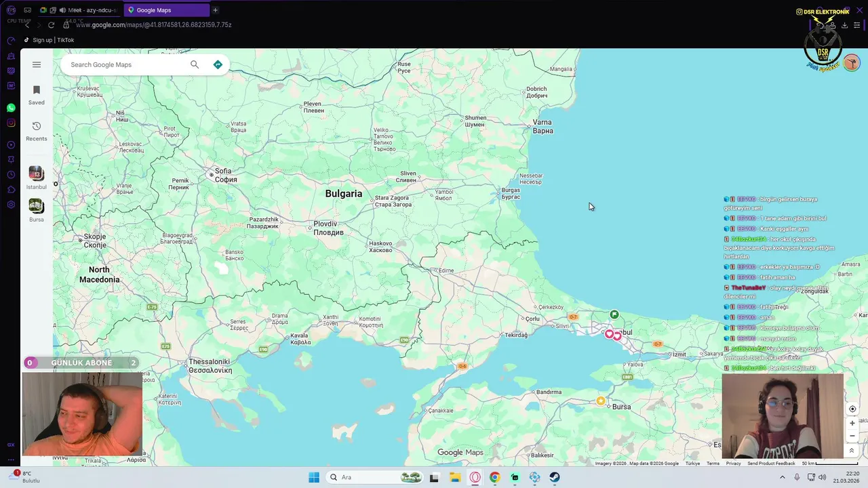Click the Google account avatar
The height and width of the screenshot is (488, 868).
pos(852,63)
